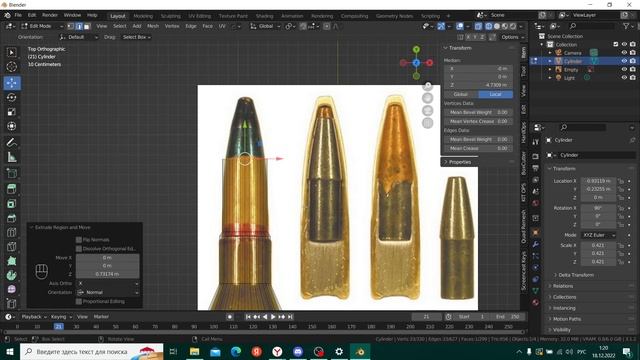Adjust the Mean Crease slider

click(478, 148)
